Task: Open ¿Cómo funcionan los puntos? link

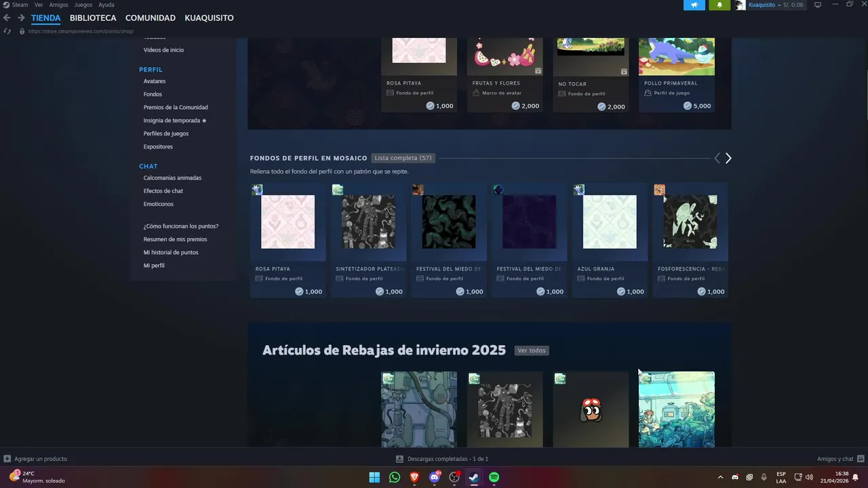Action: (181, 226)
